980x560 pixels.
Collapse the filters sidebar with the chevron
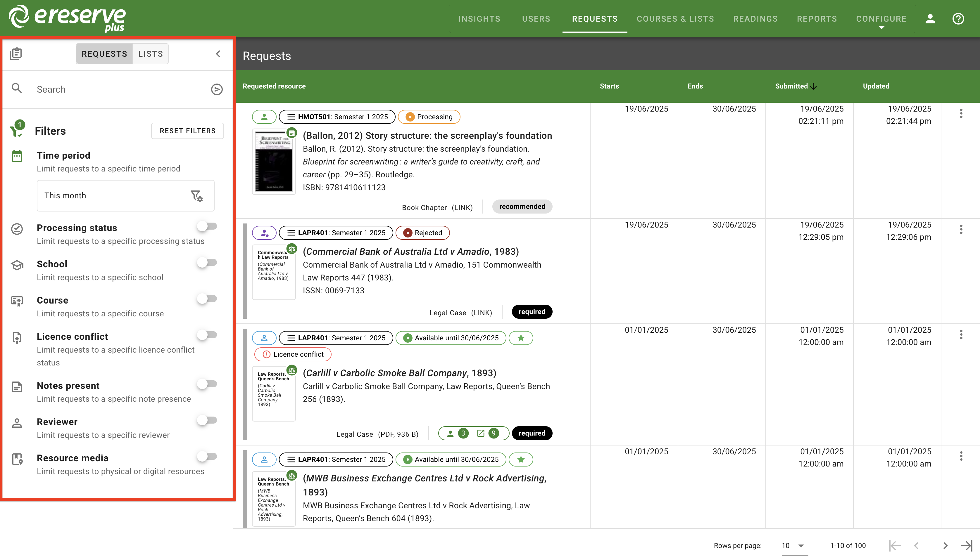218,53
